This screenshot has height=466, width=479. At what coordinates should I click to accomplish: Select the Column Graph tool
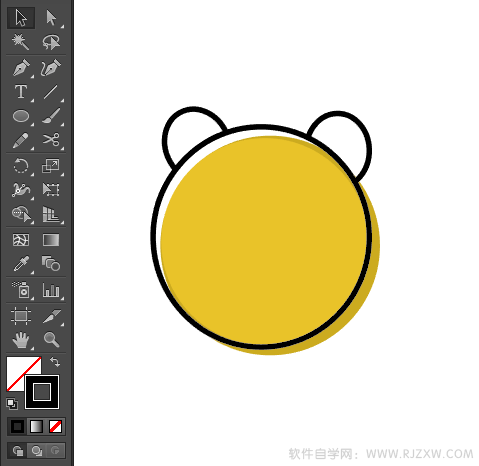pyautogui.click(x=51, y=290)
